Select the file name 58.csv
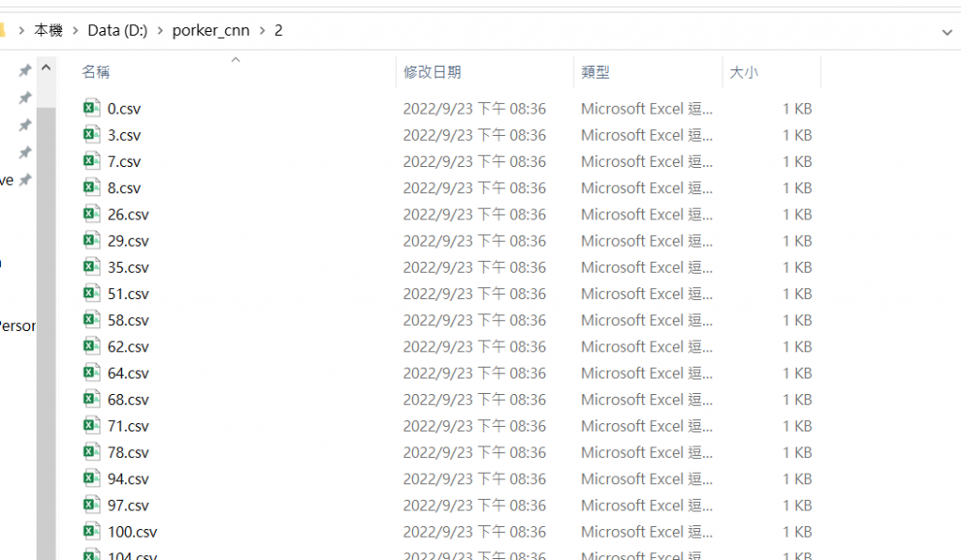The height and width of the screenshot is (560, 961). pyautogui.click(x=128, y=320)
